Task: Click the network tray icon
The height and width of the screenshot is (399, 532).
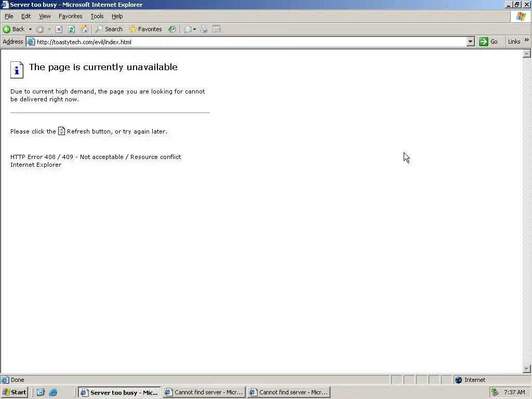Action: [495, 392]
